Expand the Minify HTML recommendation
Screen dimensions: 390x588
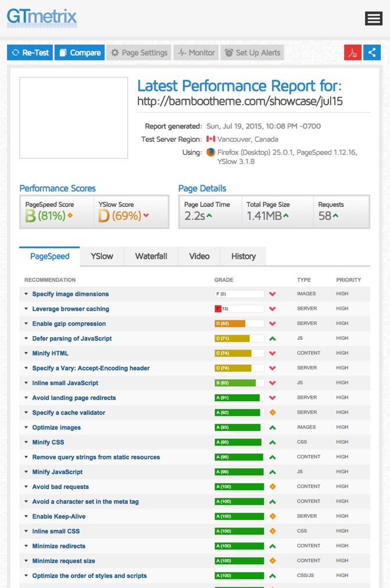50,353
